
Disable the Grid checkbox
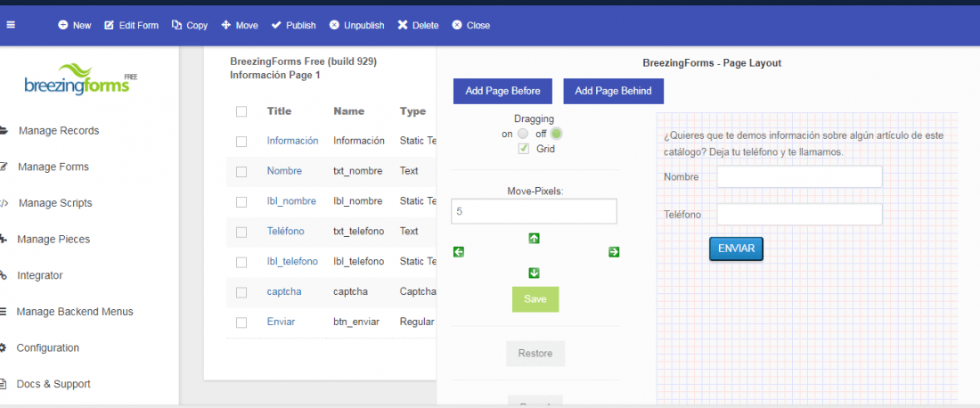524,149
